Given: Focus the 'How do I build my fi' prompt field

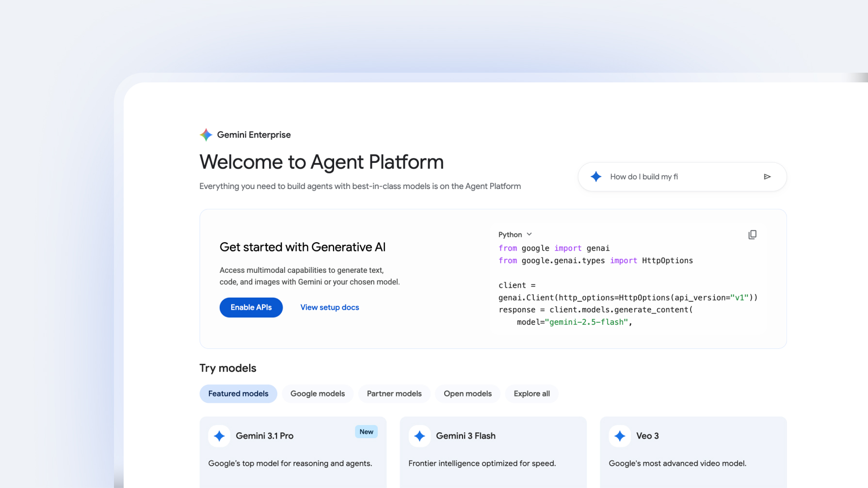Looking at the screenshot, I should click(x=682, y=177).
